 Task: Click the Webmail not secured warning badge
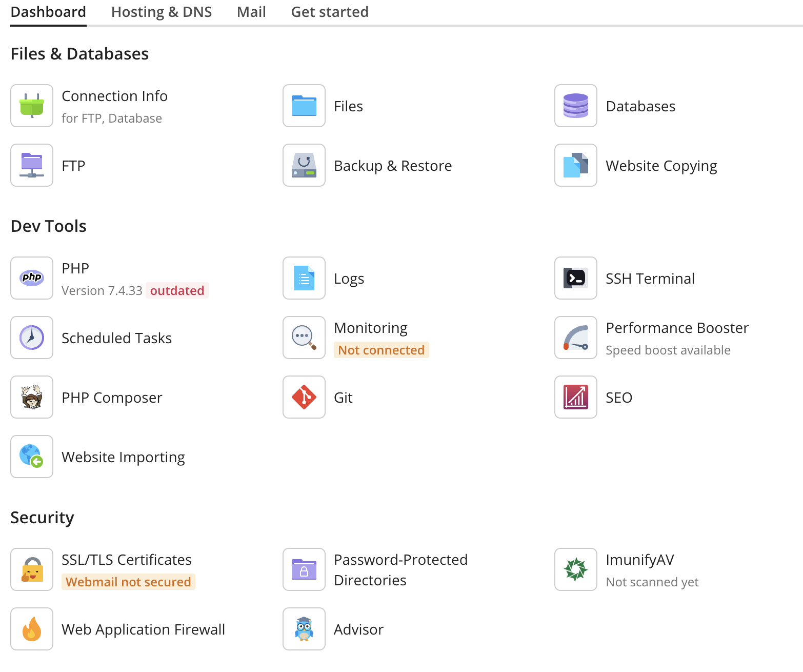(x=128, y=582)
